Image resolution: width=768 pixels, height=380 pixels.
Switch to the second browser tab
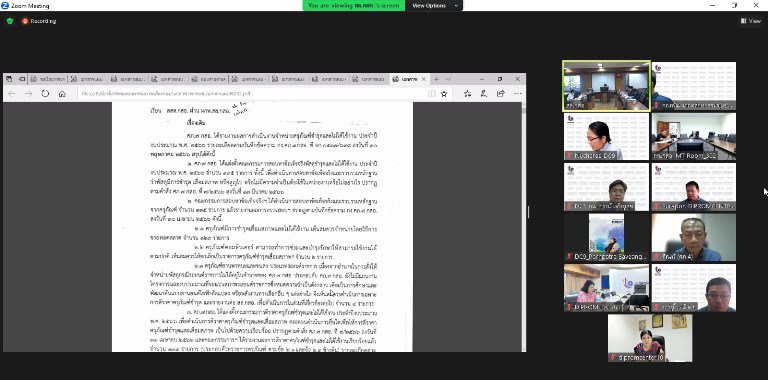[x=88, y=79]
